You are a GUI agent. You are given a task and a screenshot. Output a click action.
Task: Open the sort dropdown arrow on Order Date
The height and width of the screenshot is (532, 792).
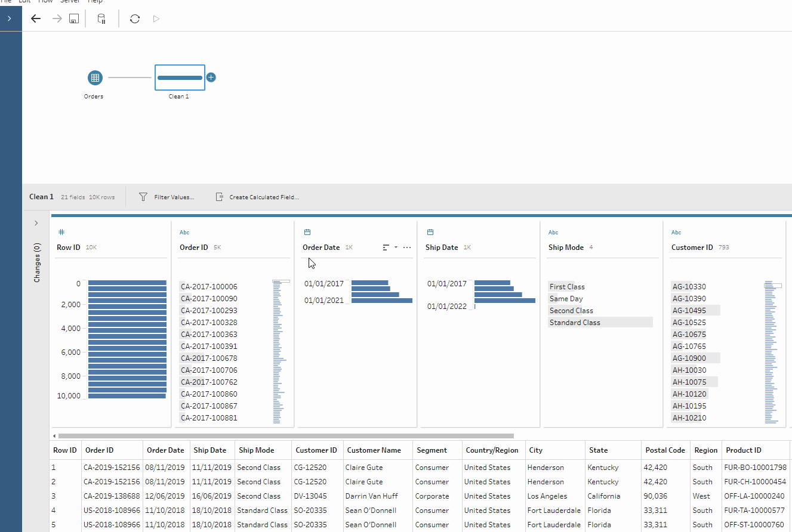[396, 247]
